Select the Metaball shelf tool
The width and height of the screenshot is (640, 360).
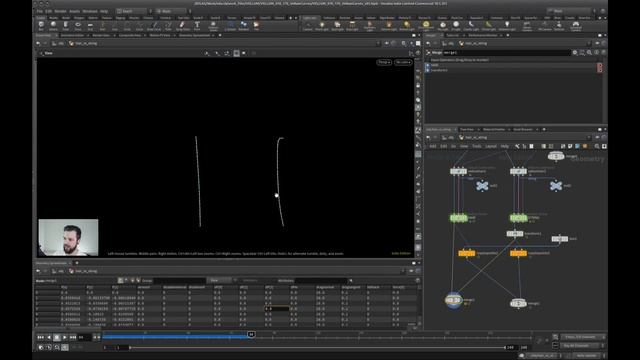244,26
